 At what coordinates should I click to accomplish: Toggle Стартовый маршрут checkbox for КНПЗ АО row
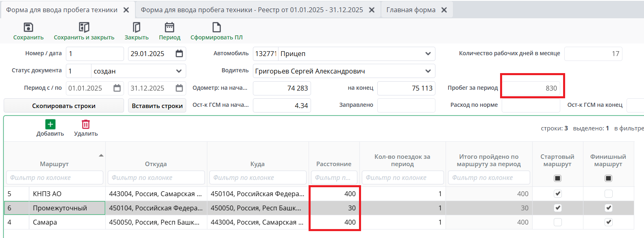tap(558, 194)
